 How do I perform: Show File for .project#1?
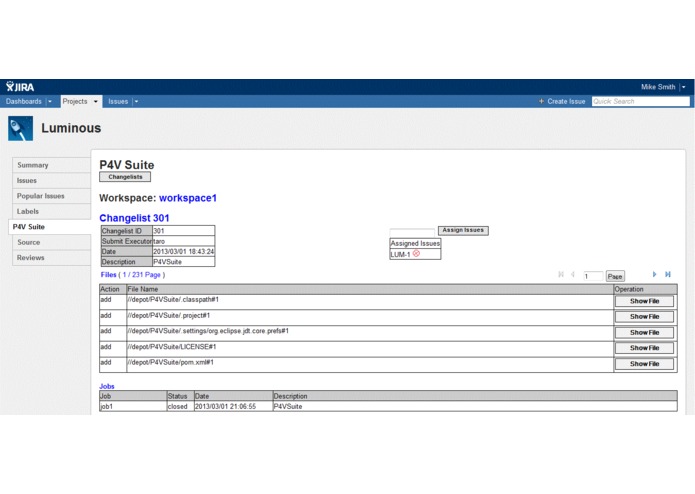tap(644, 317)
